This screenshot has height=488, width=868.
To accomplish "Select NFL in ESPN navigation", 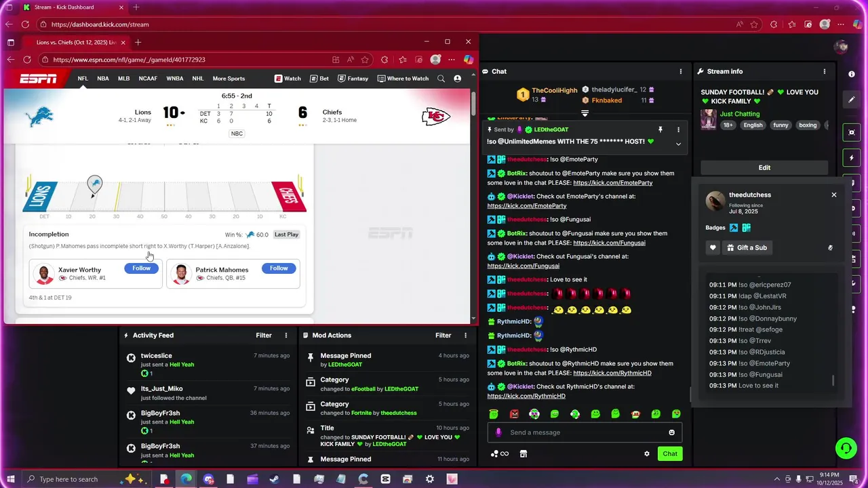I will [x=83, y=79].
